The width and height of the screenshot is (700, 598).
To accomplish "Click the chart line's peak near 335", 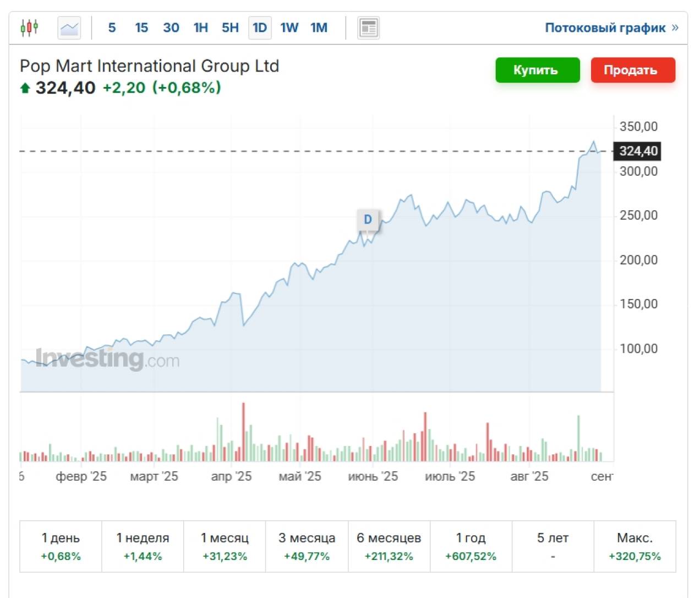I will tap(593, 142).
